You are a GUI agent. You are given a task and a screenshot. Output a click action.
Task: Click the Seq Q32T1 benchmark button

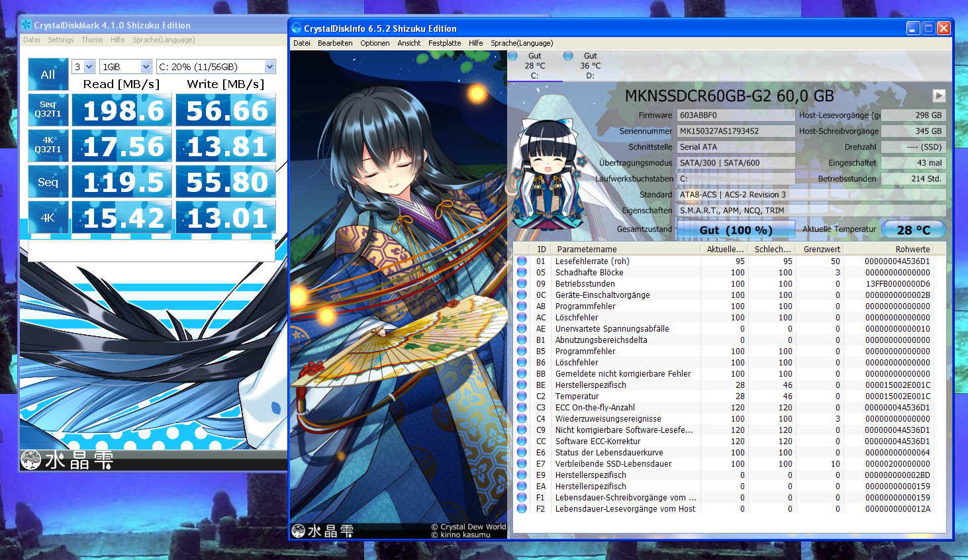click(48, 110)
